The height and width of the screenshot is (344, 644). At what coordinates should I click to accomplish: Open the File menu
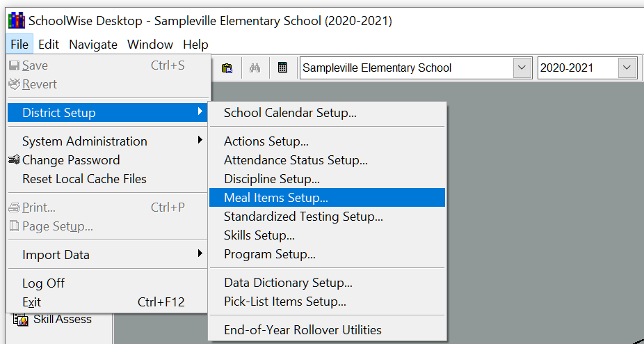point(19,44)
